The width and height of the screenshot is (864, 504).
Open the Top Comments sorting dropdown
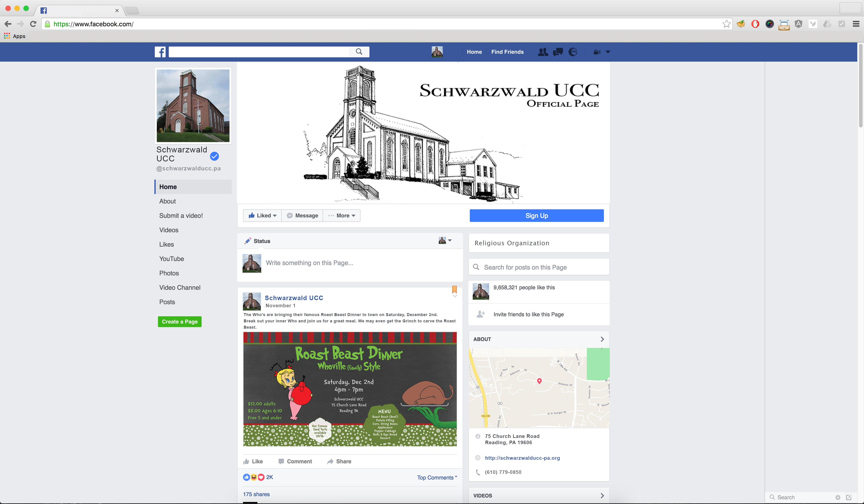(x=437, y=477)
